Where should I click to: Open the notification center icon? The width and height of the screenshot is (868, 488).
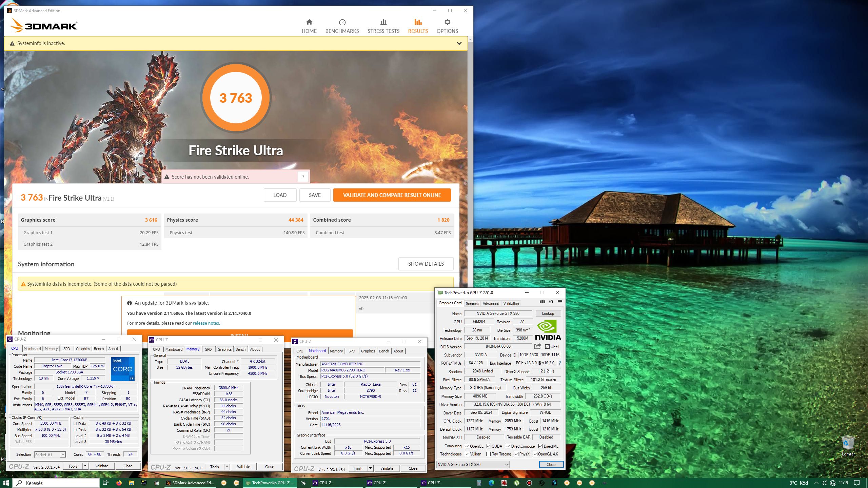pyautogui.click(x=857, y=483)
